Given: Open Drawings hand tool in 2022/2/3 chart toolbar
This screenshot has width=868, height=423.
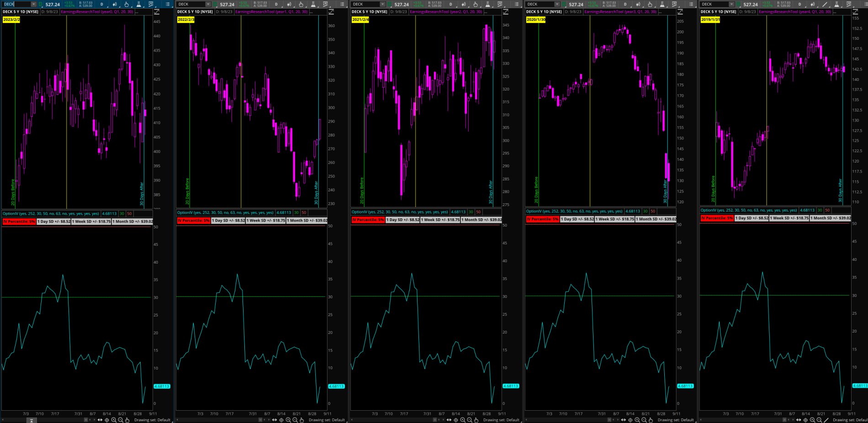Looking at the screenshot, I should (301, 4).
